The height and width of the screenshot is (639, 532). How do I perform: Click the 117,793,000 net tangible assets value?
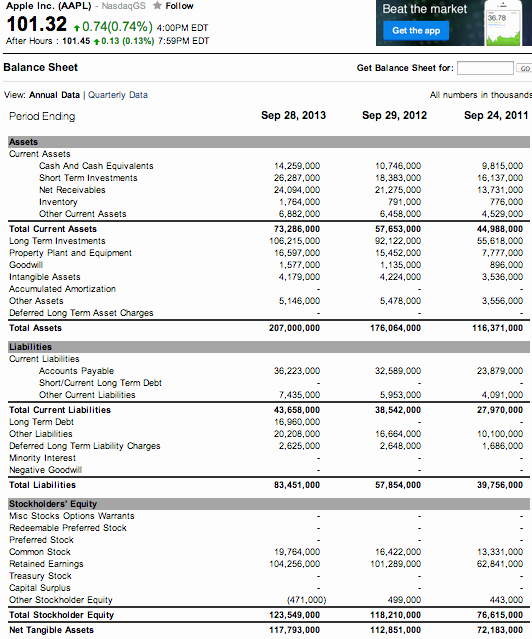pyautogui.click(x=295, y=630)
